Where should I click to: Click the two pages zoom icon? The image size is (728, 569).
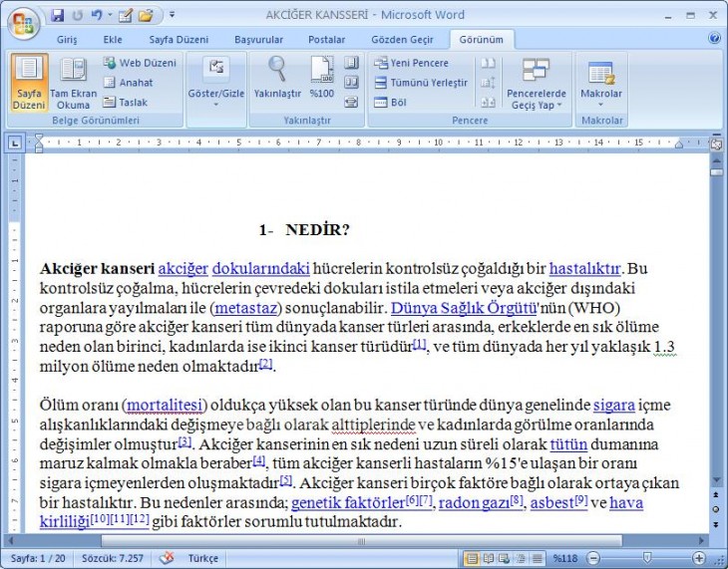(x=351, y=83)
